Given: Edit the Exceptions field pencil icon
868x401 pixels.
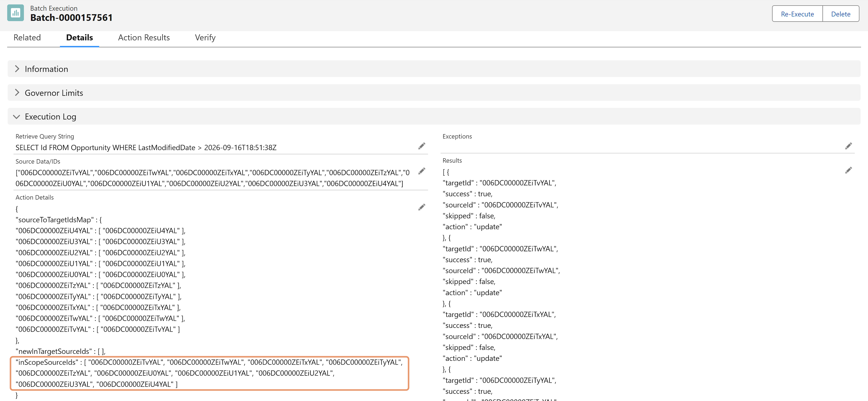Looking at the screenshot, I should tap(849, 146).
